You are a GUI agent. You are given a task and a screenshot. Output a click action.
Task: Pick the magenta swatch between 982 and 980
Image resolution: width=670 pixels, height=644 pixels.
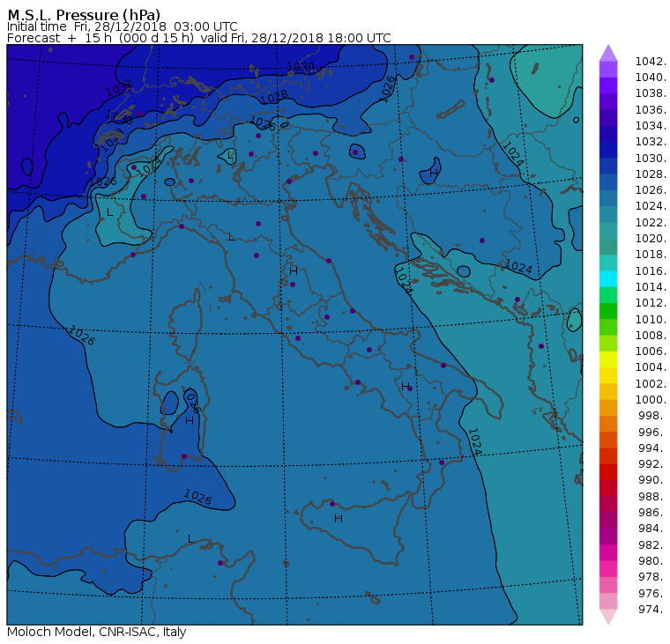(608, 552)
